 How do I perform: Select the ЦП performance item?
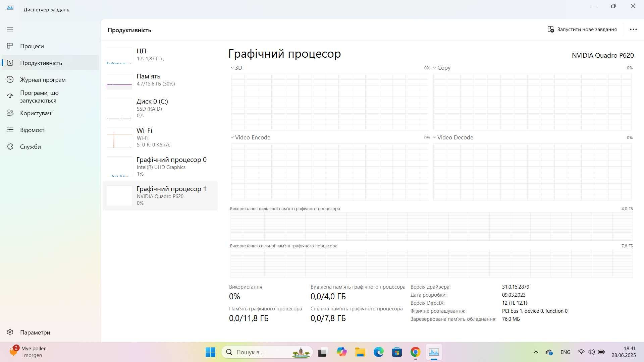click(160, 55)
